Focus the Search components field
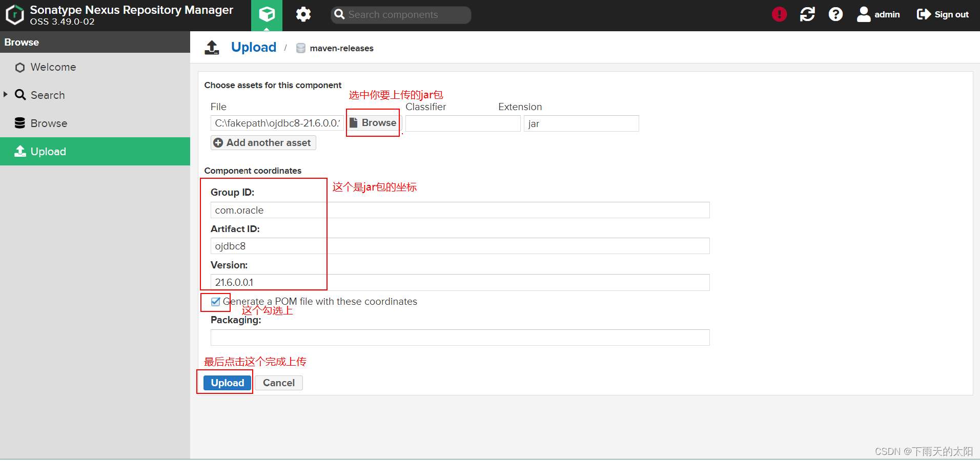This screenshot has height=461, width=980. point(401,15)
